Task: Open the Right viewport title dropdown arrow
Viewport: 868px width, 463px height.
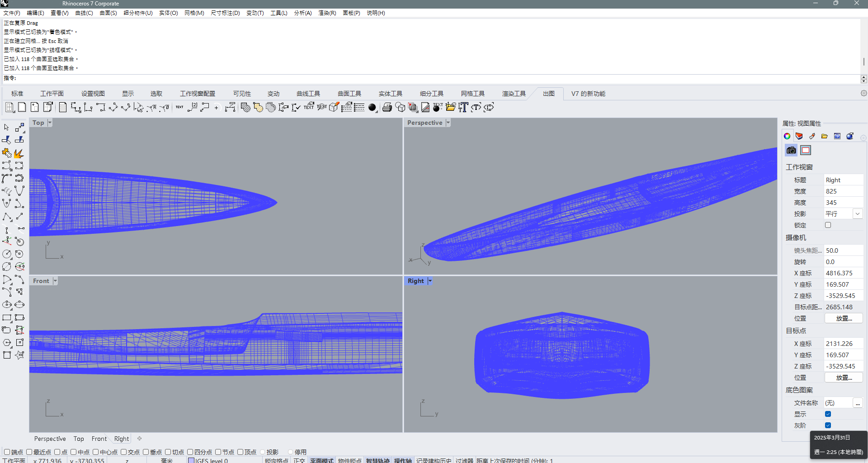Action: pyautogui.click(x=430, y=281)
